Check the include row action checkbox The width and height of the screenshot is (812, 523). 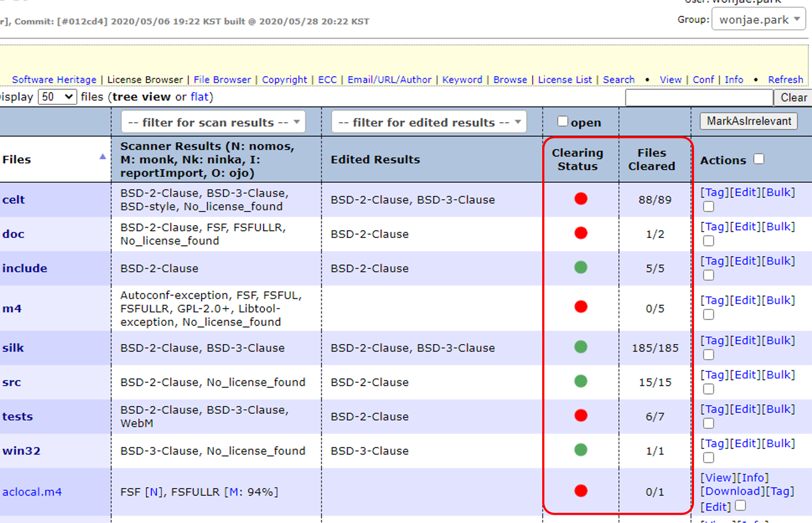point(708,275)
